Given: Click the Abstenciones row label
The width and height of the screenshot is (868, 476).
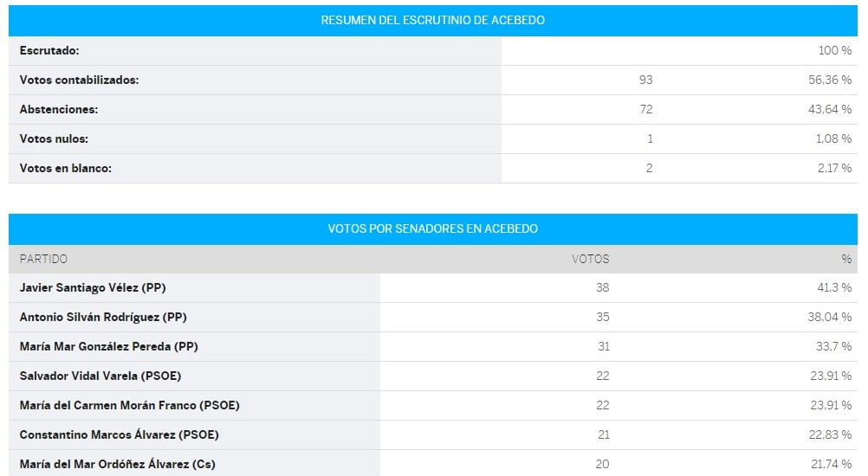Looking at the screenshot, I should coord(59,109).
